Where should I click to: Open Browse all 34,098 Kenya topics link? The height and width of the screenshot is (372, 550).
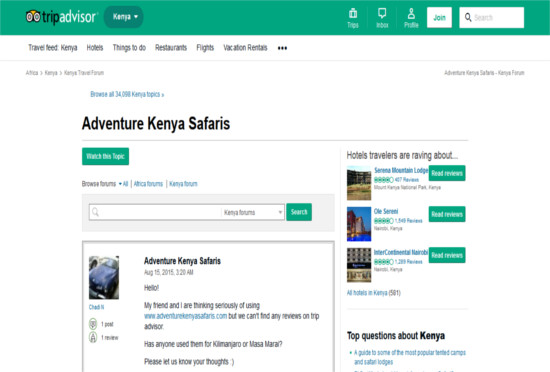tap(127, 94)
